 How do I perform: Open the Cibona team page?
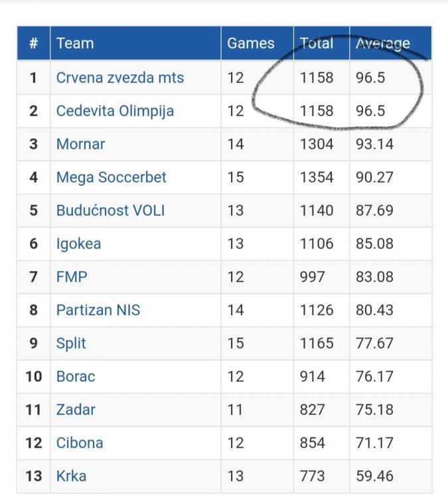(x=80, y=443)
